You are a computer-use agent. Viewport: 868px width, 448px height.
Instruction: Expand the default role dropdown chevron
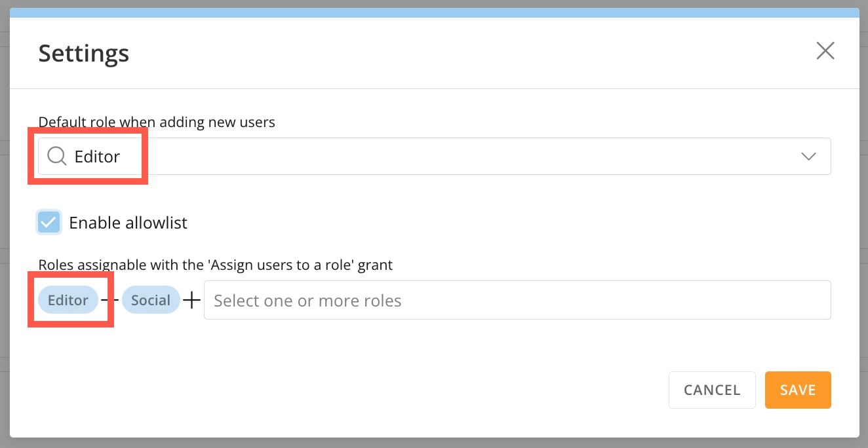(x=808, y=157)
